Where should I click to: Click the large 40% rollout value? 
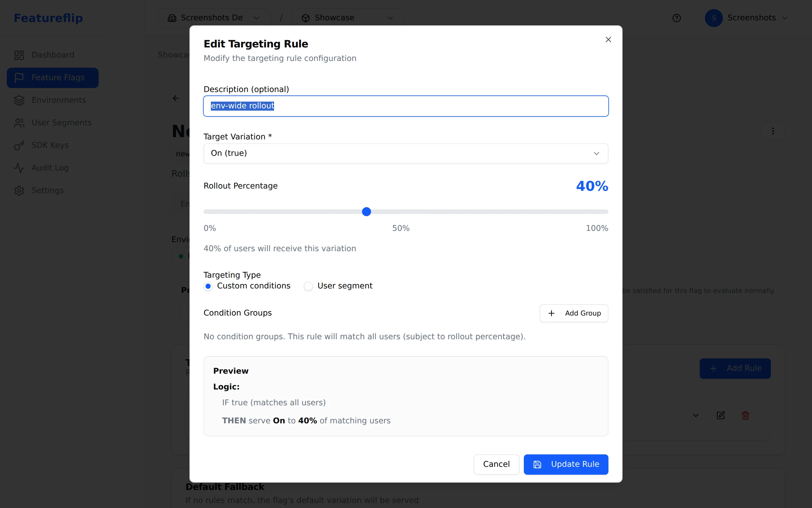[592, 186]
